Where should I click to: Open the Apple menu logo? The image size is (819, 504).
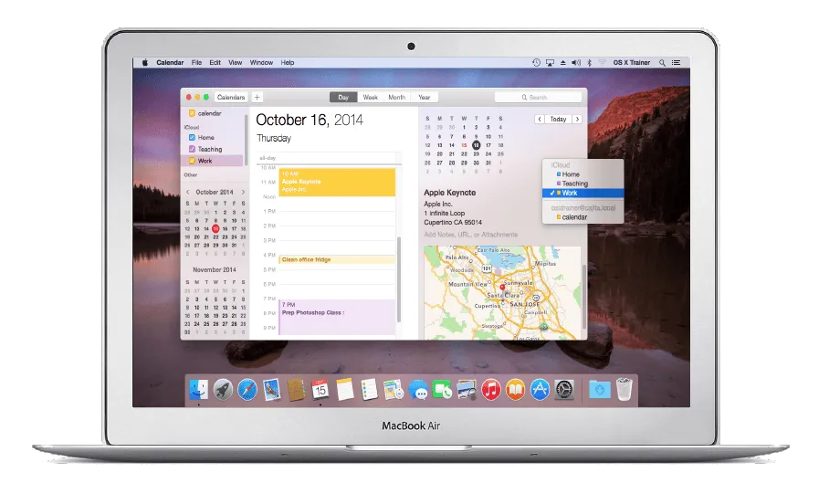tap(144, 62)
